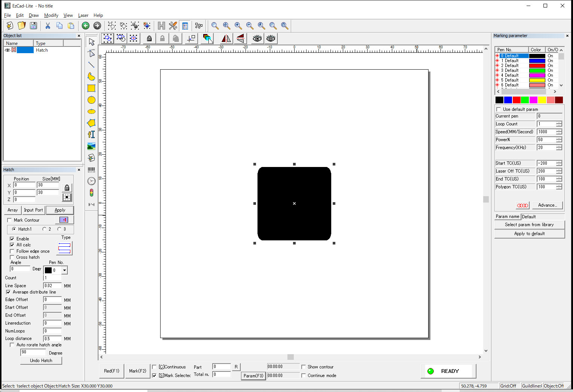The height and width of the screenshot is (392, 573).
Task: Click the lock object icon
Action: 149,39
